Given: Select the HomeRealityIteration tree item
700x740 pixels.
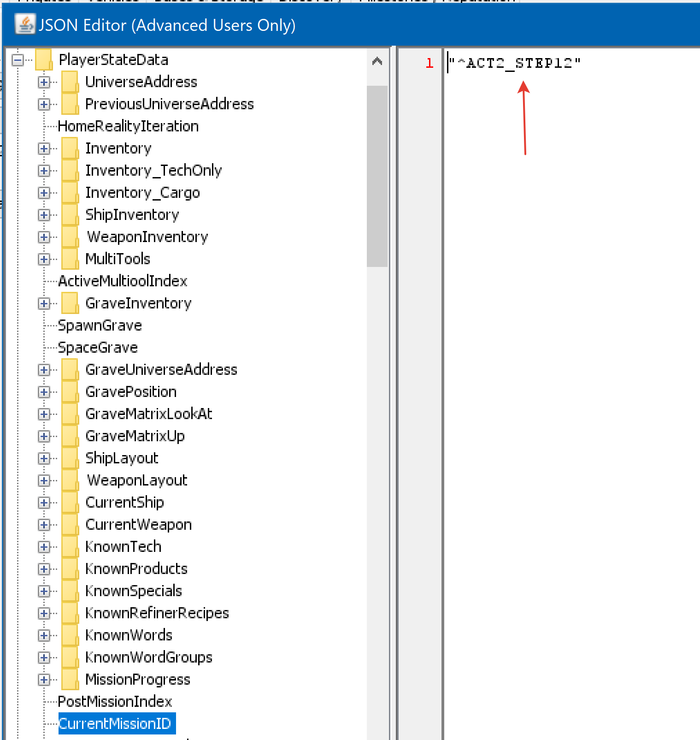Looking at the screenshot, I should pyautogui.click(x=128, y=126).
